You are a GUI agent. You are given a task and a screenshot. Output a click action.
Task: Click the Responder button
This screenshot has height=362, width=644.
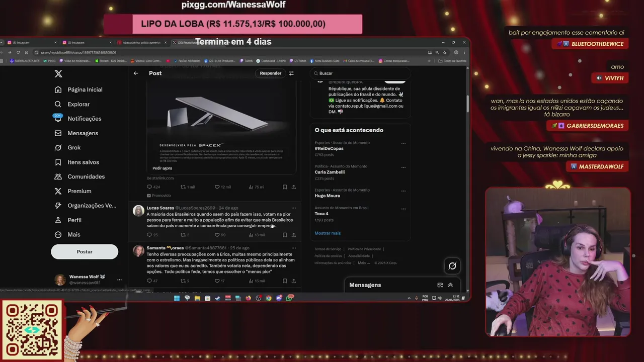point(271,73)
